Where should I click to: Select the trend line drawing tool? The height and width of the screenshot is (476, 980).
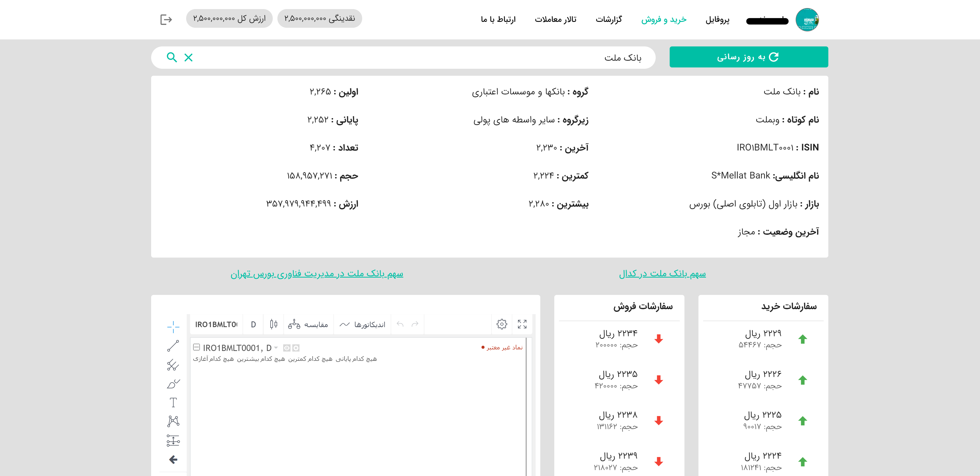[173, 346]
